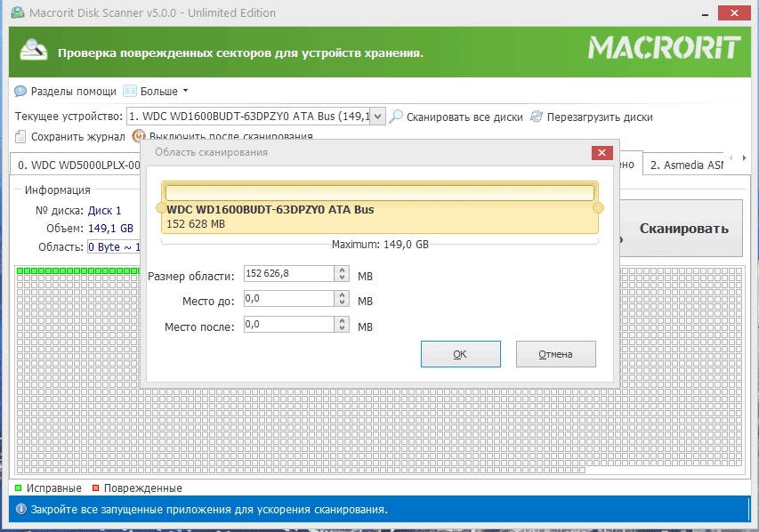
Task: Click the Macrorit app icon in title bar
Action: point(18,12)
